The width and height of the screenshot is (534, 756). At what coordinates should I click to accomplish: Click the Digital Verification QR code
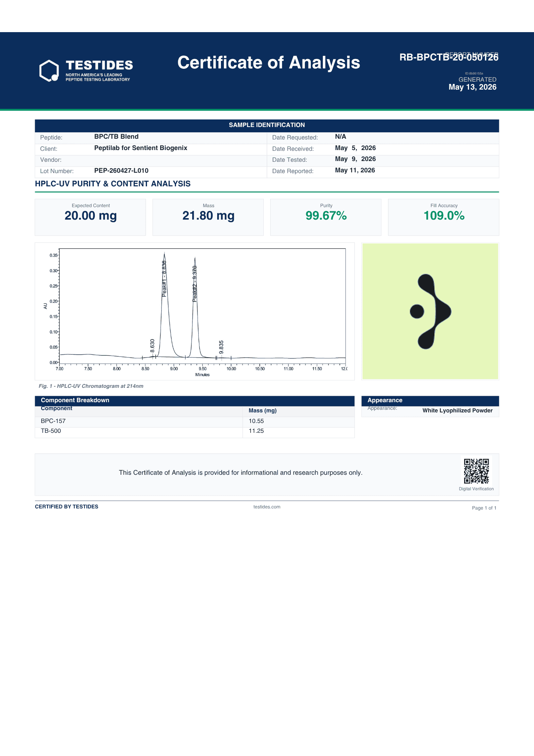coord(476,471)
